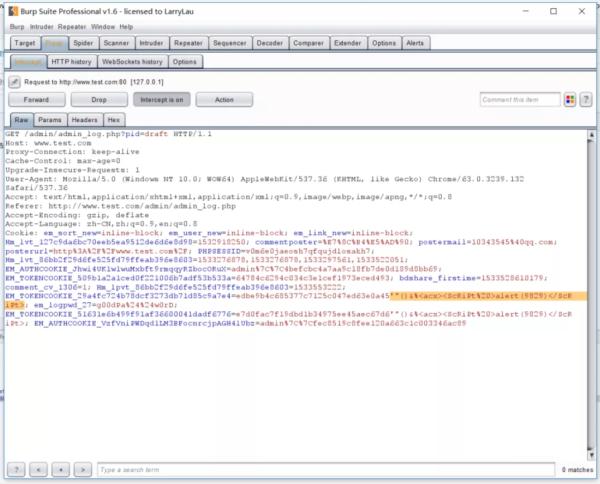The image size is (600, 484).
Task: Click the 'Comment this item' field
Action: pyautogui.click(x=518, y=99)
